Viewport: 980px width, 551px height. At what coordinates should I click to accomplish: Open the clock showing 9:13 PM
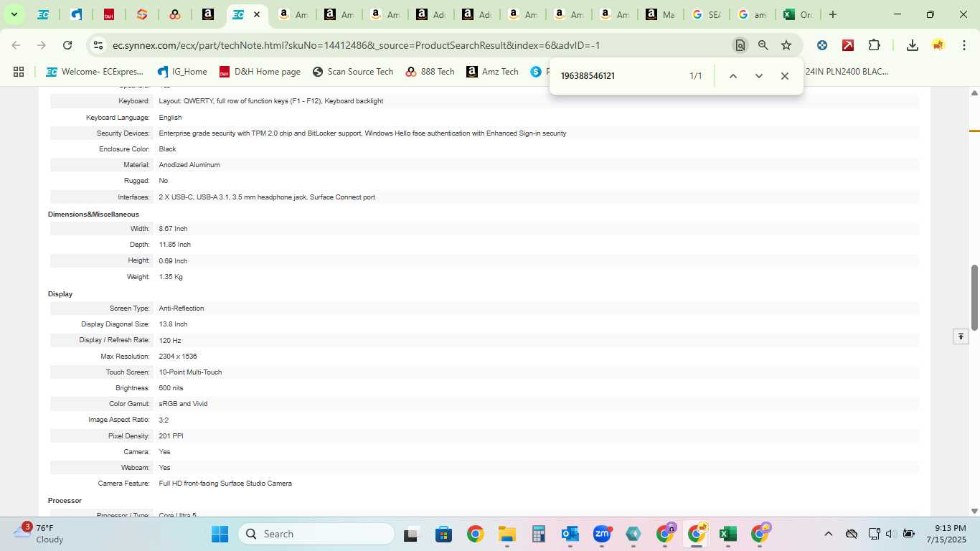coord(946,534)
